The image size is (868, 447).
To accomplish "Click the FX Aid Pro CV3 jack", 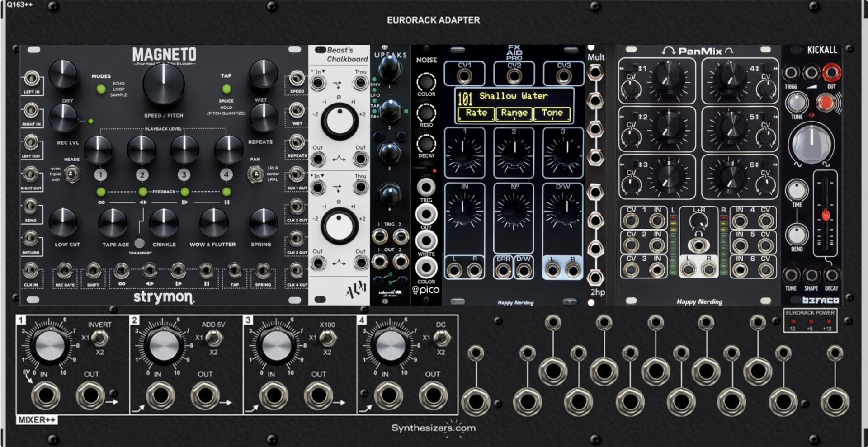I will point(563,76).
